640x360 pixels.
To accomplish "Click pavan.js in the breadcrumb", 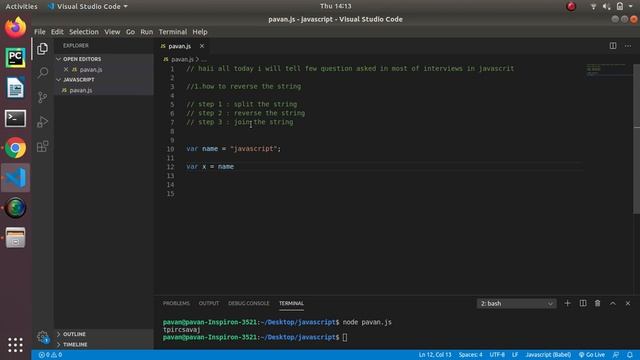I will click(182, 60).
